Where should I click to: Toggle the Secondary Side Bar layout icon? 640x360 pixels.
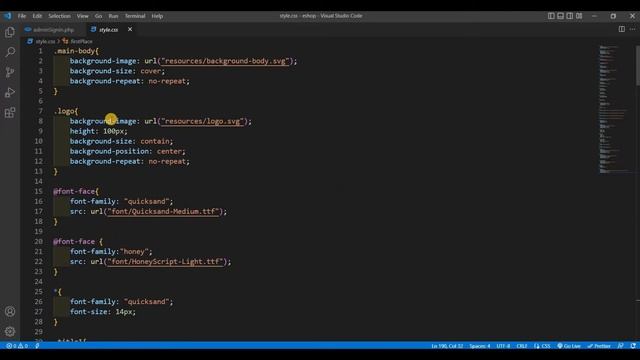tap(570, 16)
